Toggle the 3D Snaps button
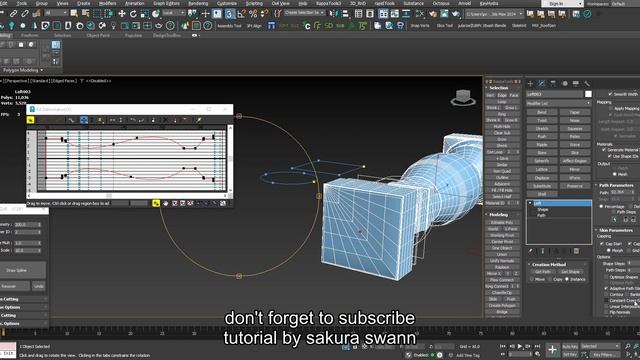640x360 pixels. (x=230, y=14)
